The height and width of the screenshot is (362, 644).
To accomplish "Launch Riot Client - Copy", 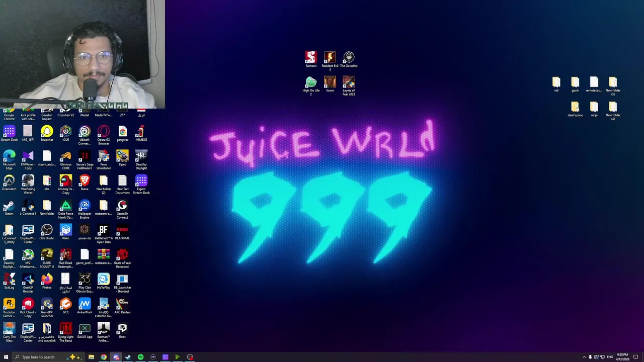I will [x=28, y=308].
